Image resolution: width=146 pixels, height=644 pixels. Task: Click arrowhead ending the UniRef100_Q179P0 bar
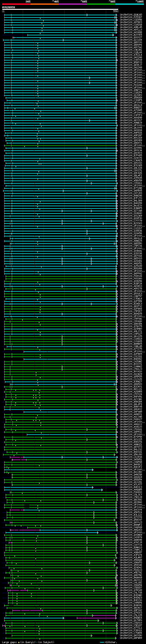[x=99, y=620]
